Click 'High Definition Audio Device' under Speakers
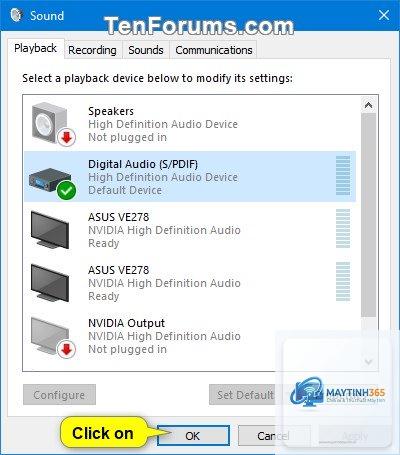This screenshot has width=400, height=455. pyautogui.click(x=163, y=124)
